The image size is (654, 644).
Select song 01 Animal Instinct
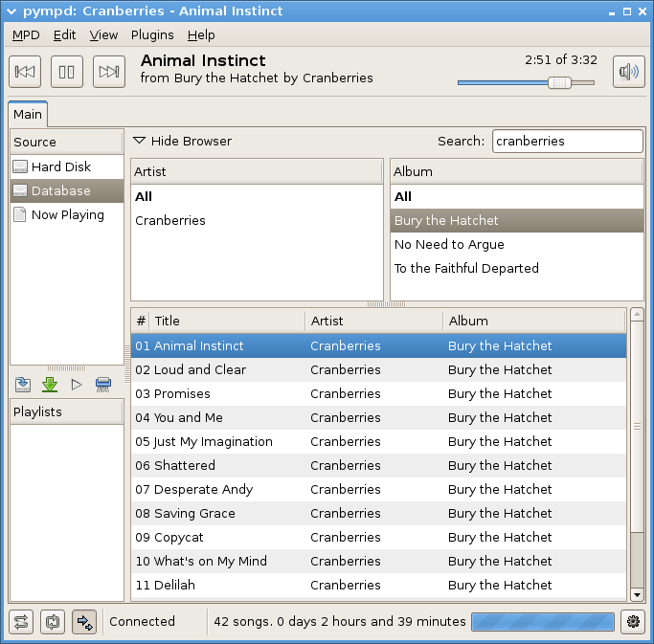[379, 345]
